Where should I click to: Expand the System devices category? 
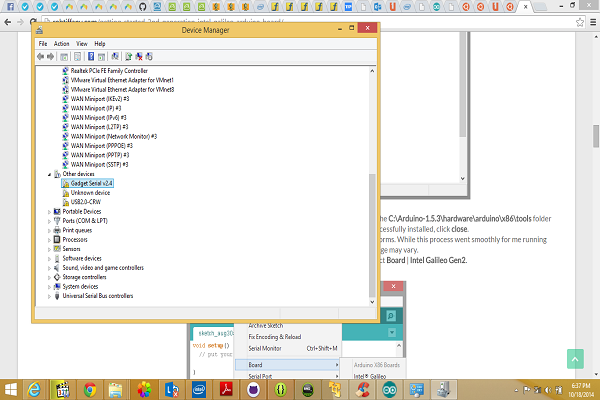coord(49,287)
